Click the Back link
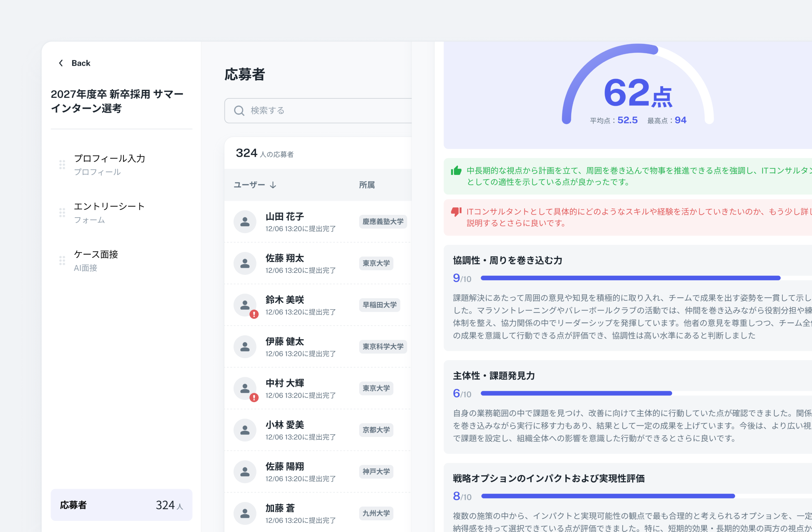The image size is (812, 532). pos(81,63)
